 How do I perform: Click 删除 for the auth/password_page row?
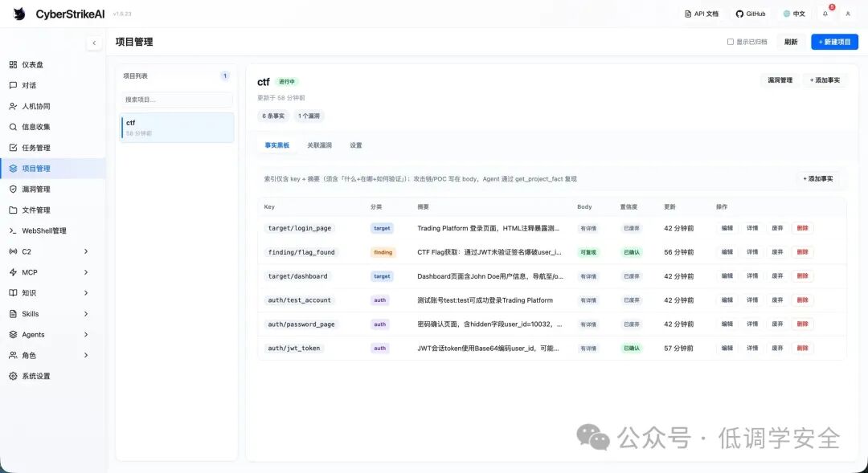coord(803,324)
